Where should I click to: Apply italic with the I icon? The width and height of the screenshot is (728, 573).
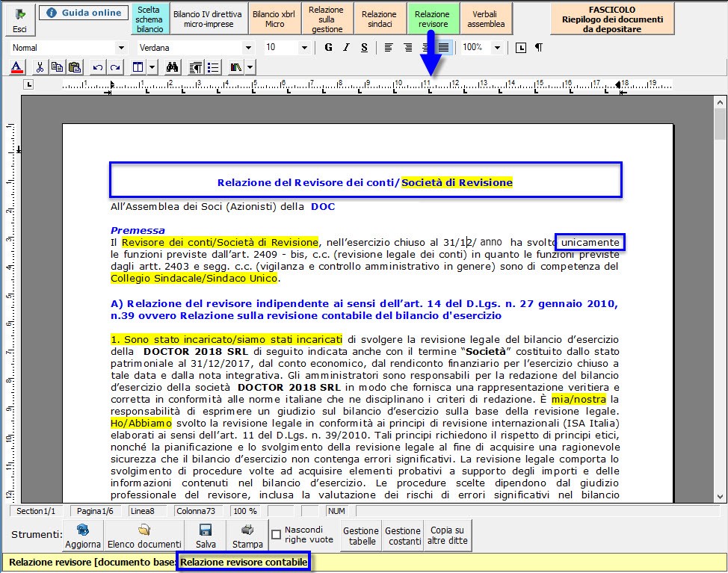pyautogui.click(x=346, y=47)
